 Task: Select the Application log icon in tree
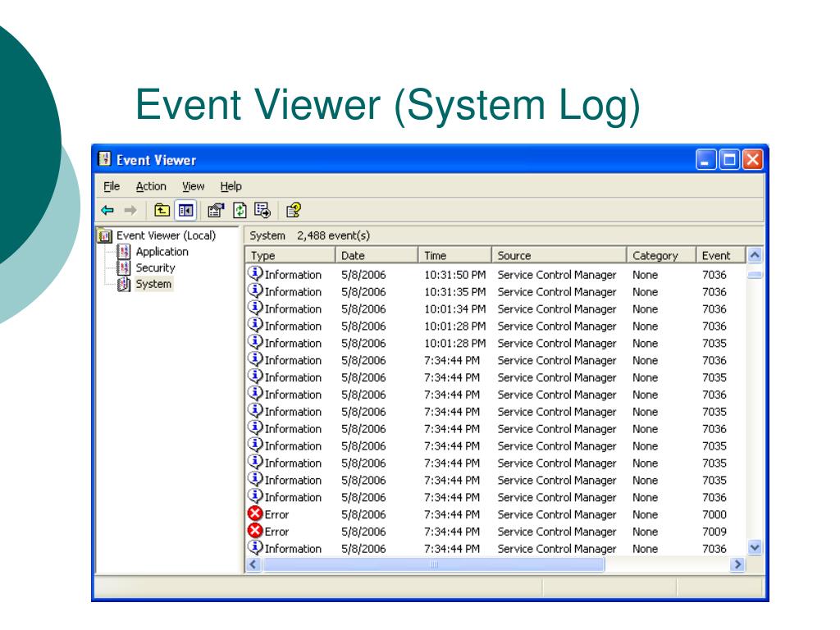123,252
